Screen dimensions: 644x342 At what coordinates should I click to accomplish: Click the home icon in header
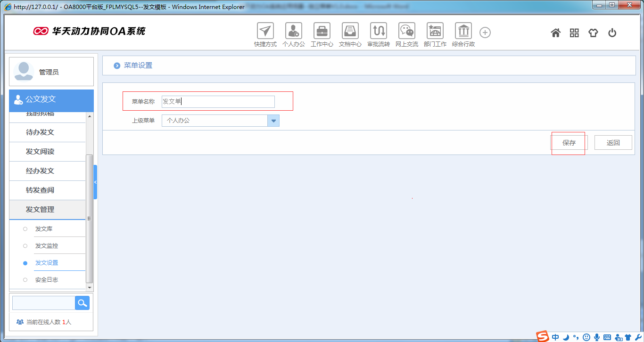point(556,33)
